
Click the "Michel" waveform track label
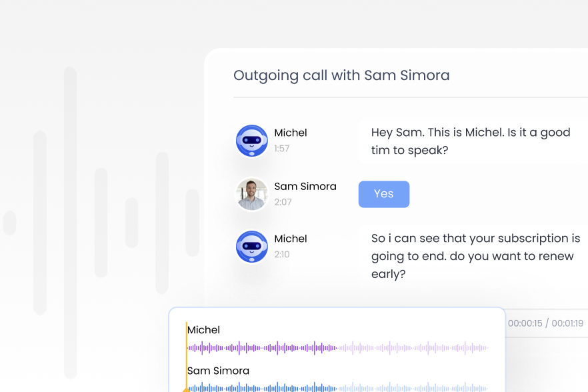coord(203,330)
